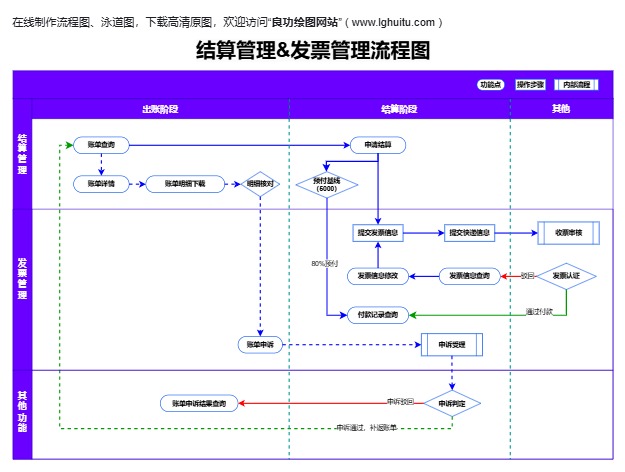Click the 提交快递信息 step box
This screenshot has width=625, height=472.
[x=469, y=233]
